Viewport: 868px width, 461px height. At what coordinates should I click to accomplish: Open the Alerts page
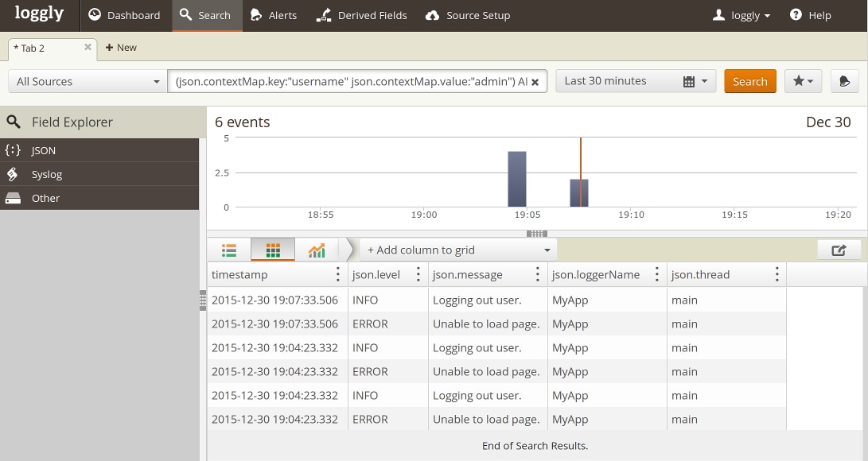tap(274, 15)
